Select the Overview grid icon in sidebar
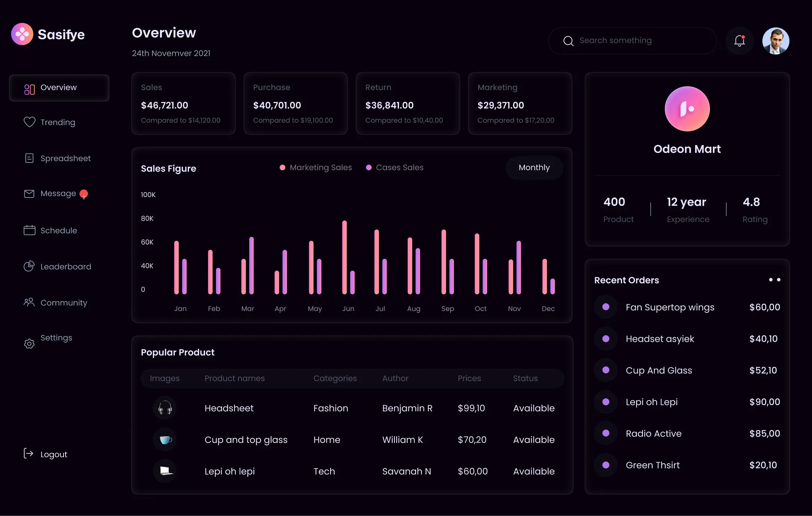Screen dimensions: 812x516 pyautogui.click(x=29, y=89)
